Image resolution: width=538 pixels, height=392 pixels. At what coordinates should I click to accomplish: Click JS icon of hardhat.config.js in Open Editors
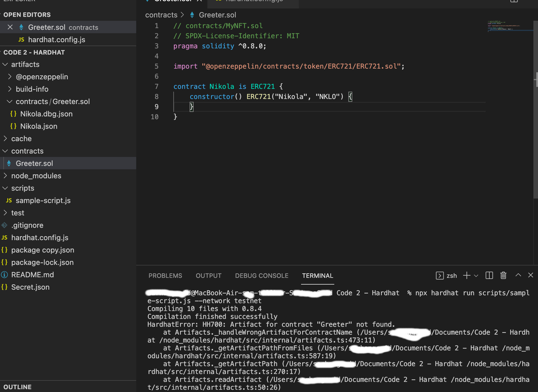[21, 40]
